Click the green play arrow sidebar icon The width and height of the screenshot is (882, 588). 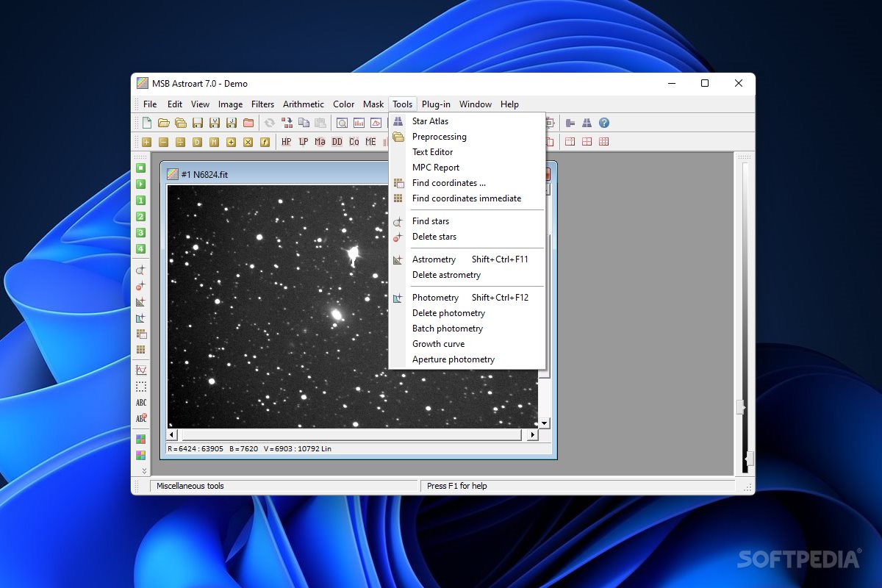pyautogui.click(x=140, y=184)
